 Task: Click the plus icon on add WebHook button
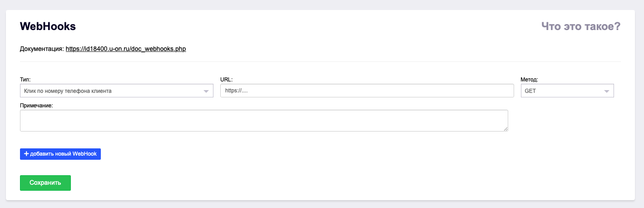26,154
